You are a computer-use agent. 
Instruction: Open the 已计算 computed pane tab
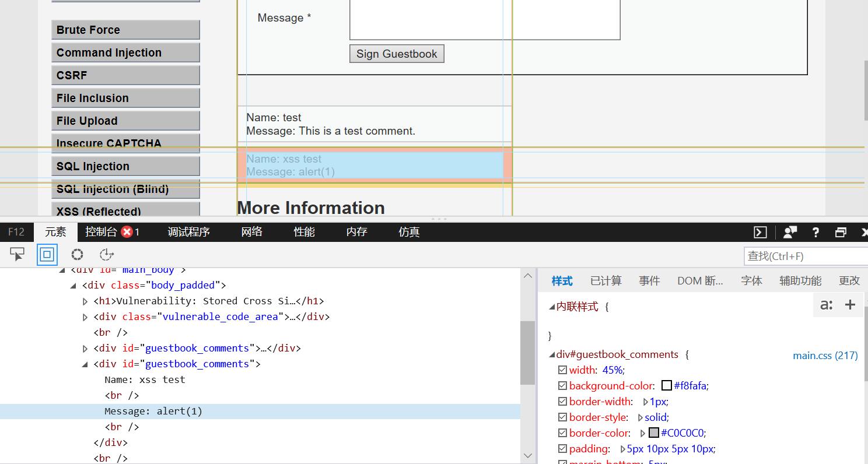(605, 281)
